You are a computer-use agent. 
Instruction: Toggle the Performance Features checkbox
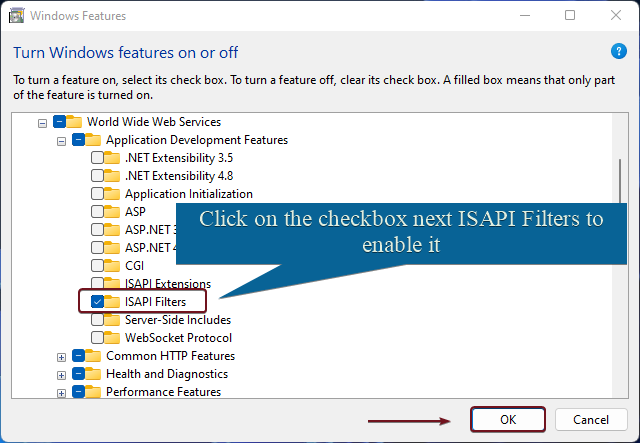(78, 392)
